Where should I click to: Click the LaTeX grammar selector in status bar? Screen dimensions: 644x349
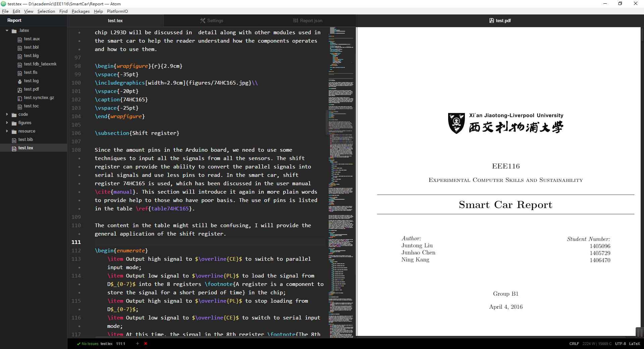pos(634,344)
